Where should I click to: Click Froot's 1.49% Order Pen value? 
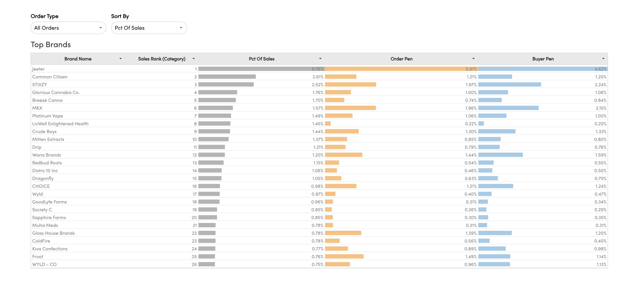pyautogui.click(x=471, y=257)
